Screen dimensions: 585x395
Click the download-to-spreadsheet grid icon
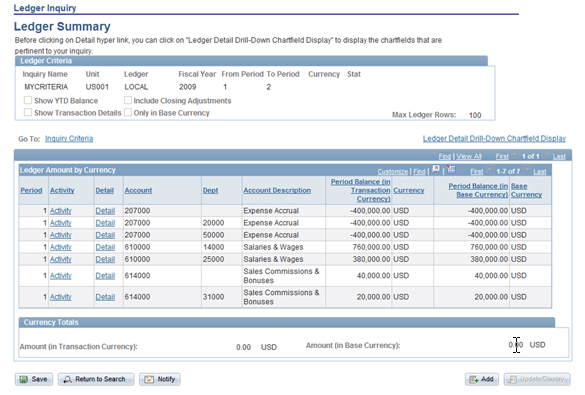click(x=451, y=170)
